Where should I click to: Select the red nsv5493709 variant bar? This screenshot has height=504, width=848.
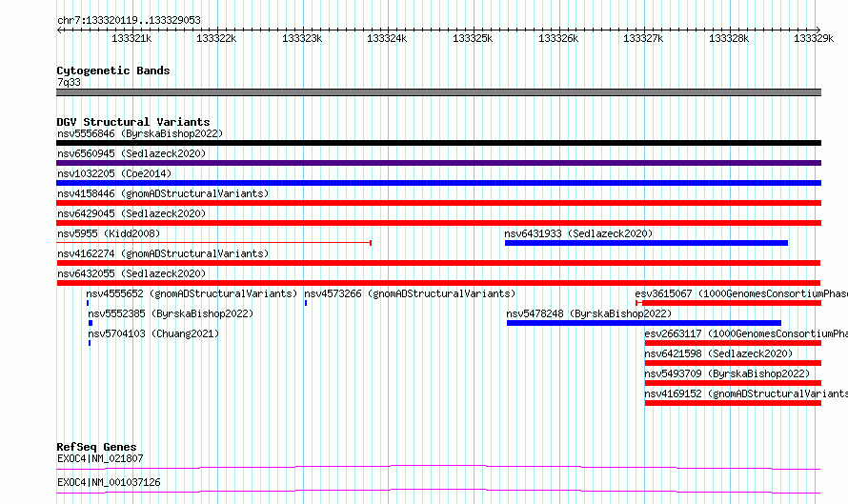(733, 383)
